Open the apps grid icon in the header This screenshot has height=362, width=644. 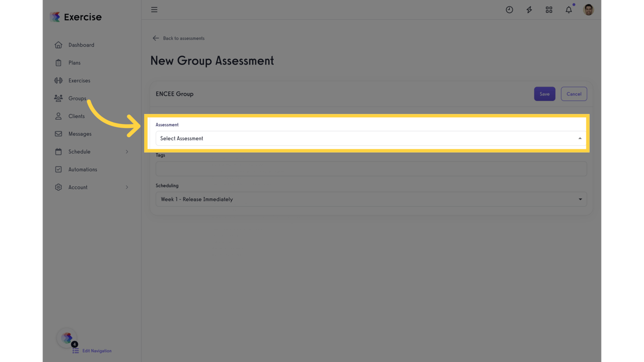[549, 9]
